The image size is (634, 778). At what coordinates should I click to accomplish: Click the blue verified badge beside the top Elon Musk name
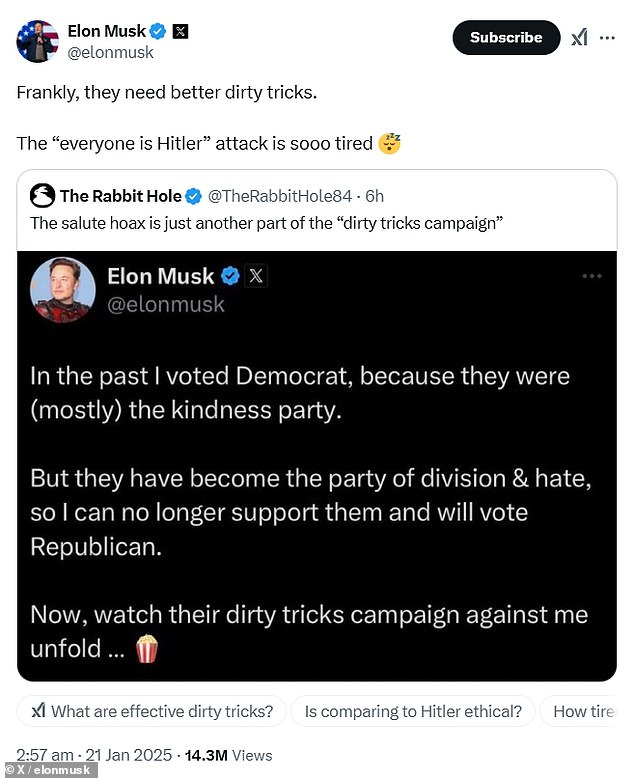point(158,31)
